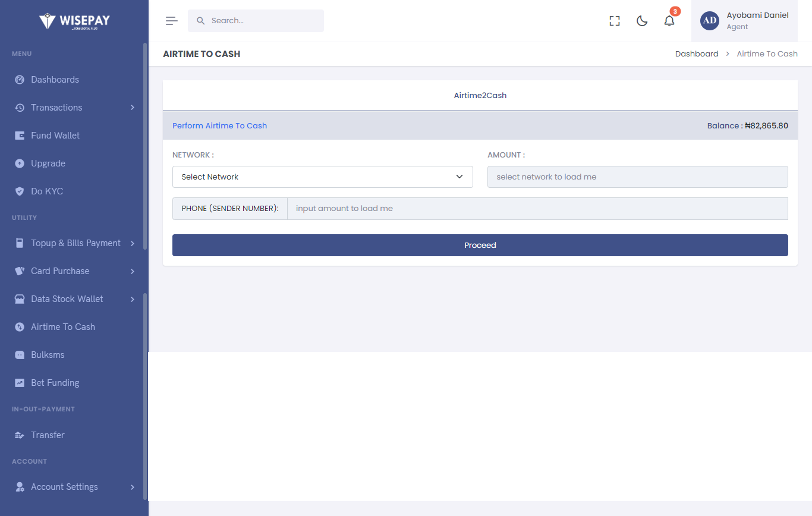Click the hamburger menu toggle icon
The image size is (812, 516).
pos(172,21)
